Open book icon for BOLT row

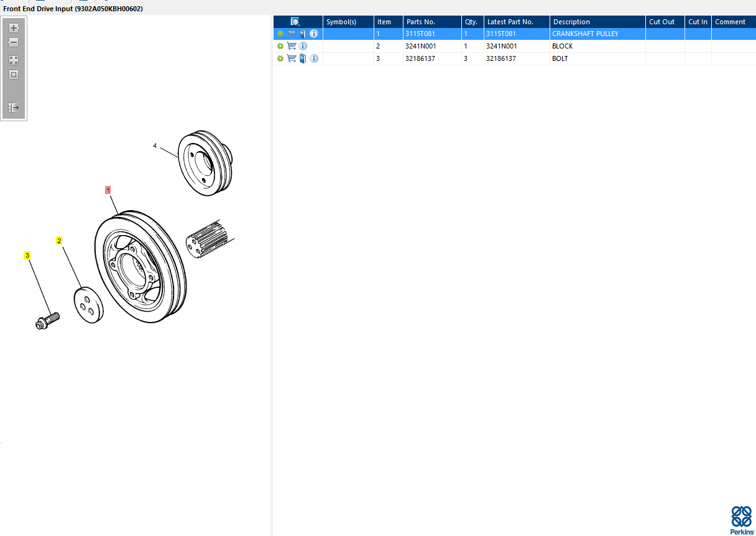pos(303,58)
